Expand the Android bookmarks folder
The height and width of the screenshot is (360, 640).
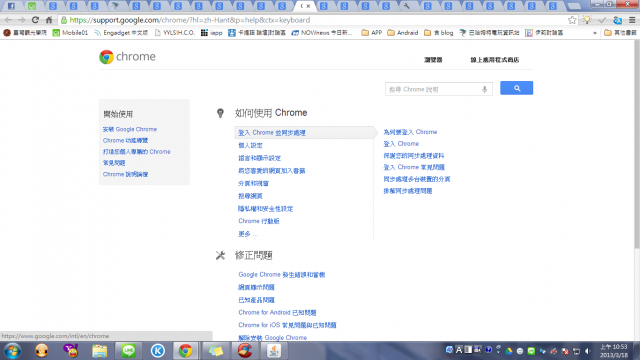(402, 33)
